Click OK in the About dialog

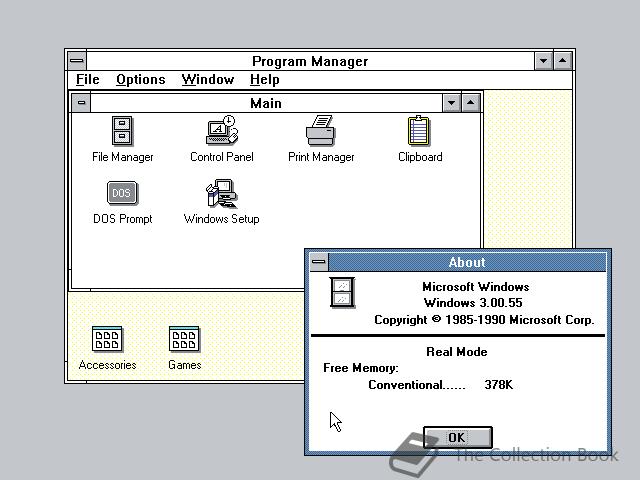458,438
